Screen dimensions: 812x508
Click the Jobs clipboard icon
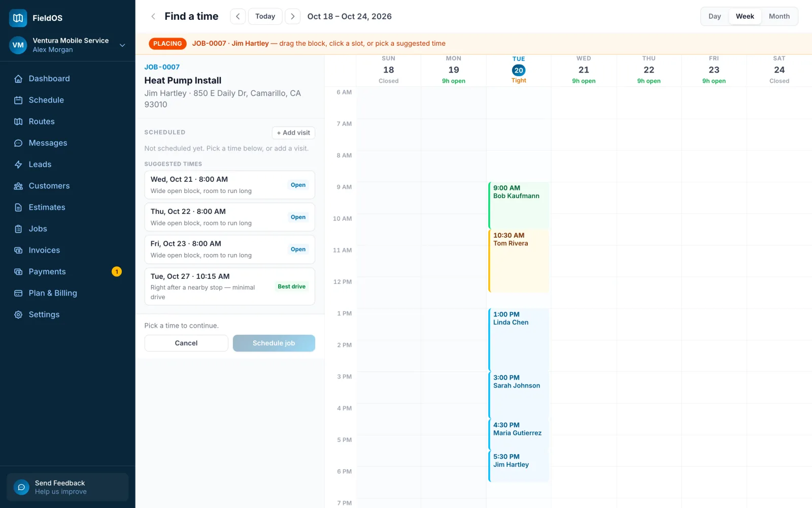(x=18, y=229)
